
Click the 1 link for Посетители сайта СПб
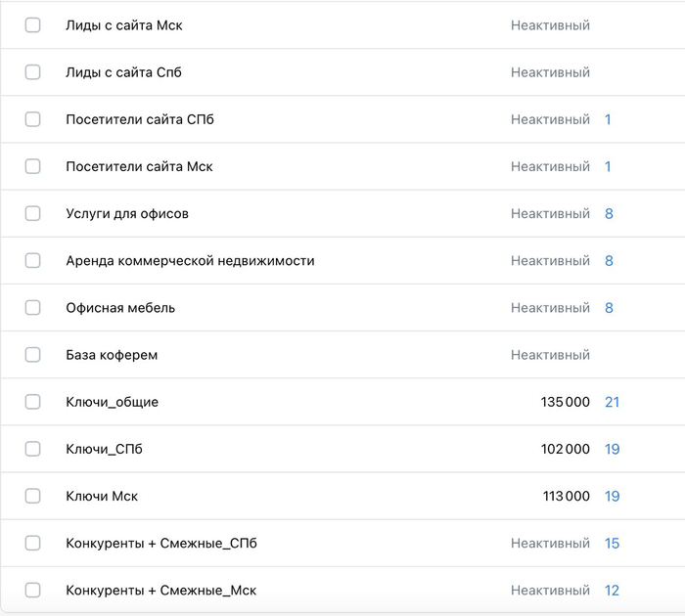click(608, 119)
